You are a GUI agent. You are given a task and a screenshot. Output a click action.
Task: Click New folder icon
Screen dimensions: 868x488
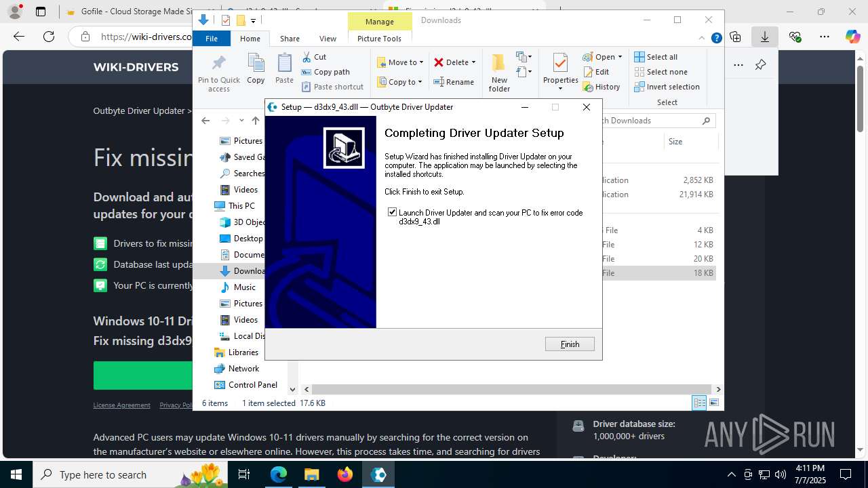pos(499,73)
